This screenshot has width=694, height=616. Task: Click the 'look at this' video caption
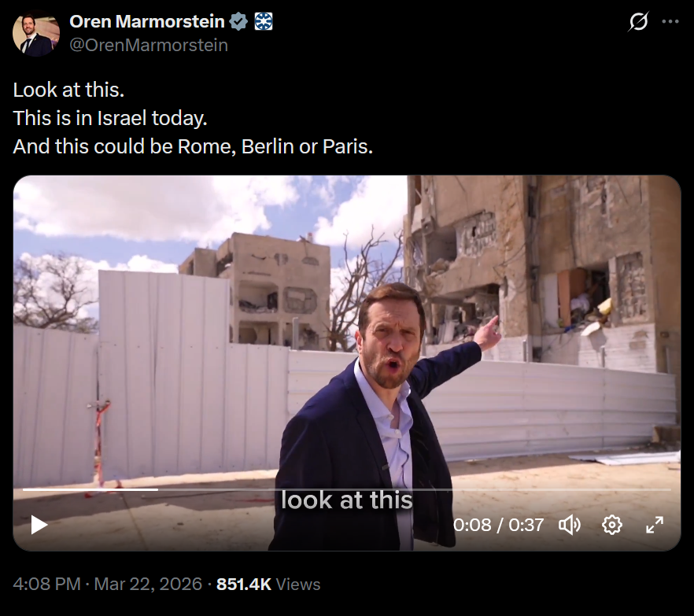pos(346,500)
